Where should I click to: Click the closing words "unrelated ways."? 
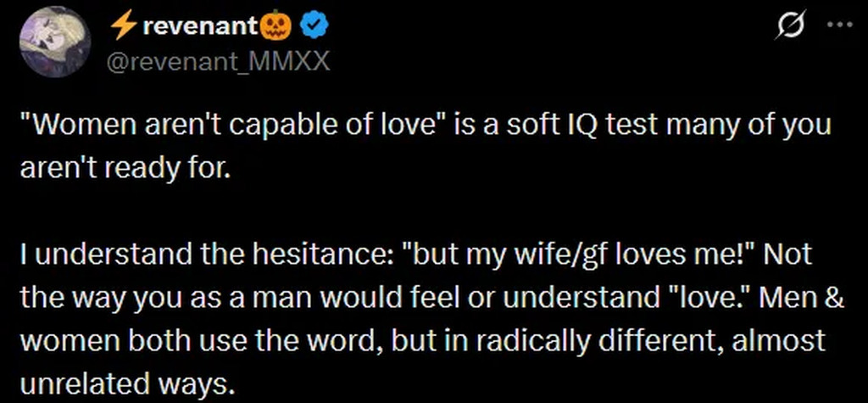pyautogui.click(x=125, y=383)
